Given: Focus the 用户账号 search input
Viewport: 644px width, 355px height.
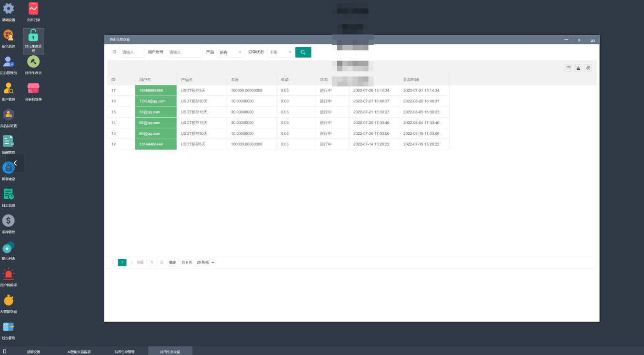Looking at the screenshot, I should click(x=184, y=52).
